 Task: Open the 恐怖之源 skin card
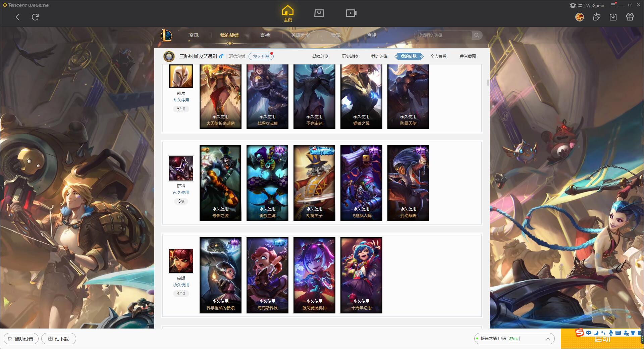pos(220,183)
